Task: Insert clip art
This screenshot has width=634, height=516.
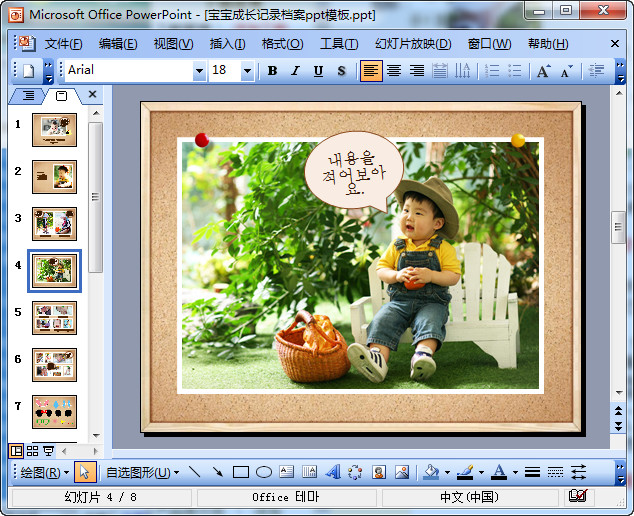Action: point(379,472)
